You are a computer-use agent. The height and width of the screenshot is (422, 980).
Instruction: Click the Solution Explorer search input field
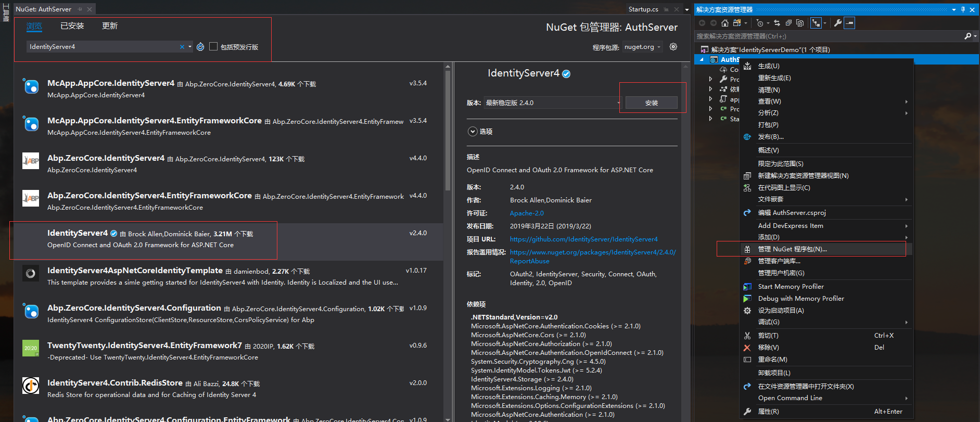click(x=830, y=36)
